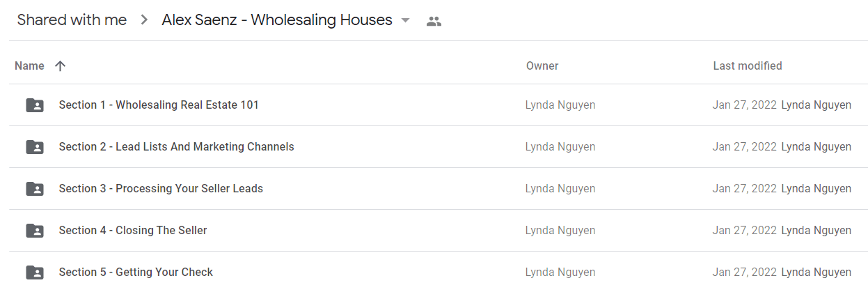Sort by the Name column header

point(29,66)
